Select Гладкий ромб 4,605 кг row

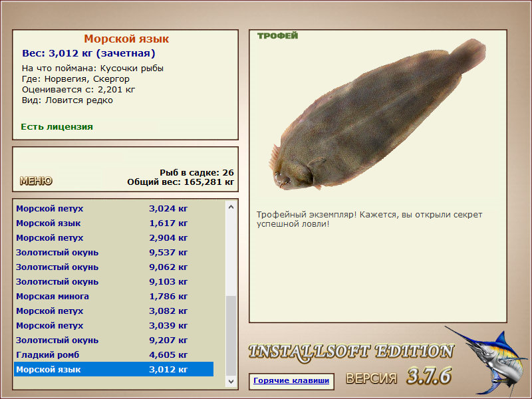coord(114,354)
